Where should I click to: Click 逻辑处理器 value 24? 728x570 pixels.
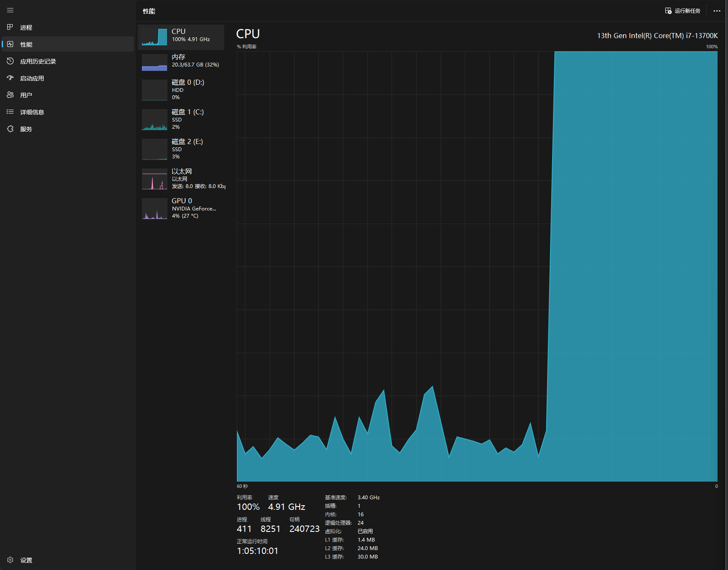pyautogui.click(x=361, y=523)
